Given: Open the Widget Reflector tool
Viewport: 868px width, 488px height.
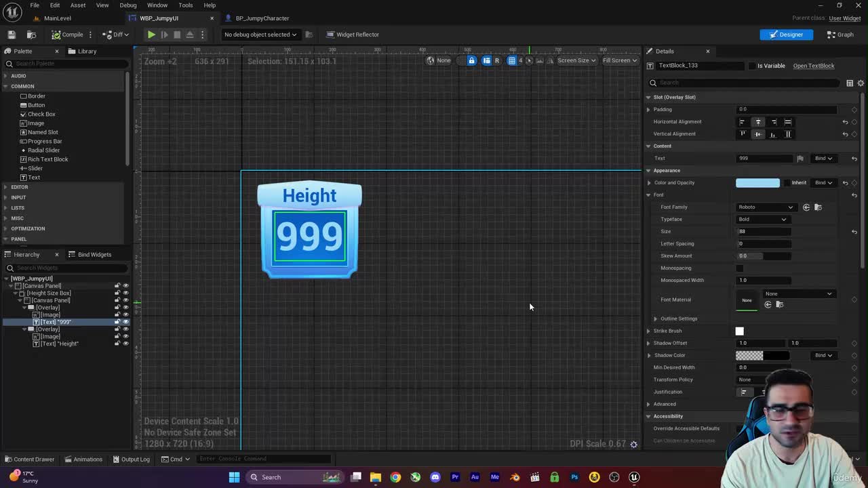Looking at the screenshot, I should click(x=352, y=35).
